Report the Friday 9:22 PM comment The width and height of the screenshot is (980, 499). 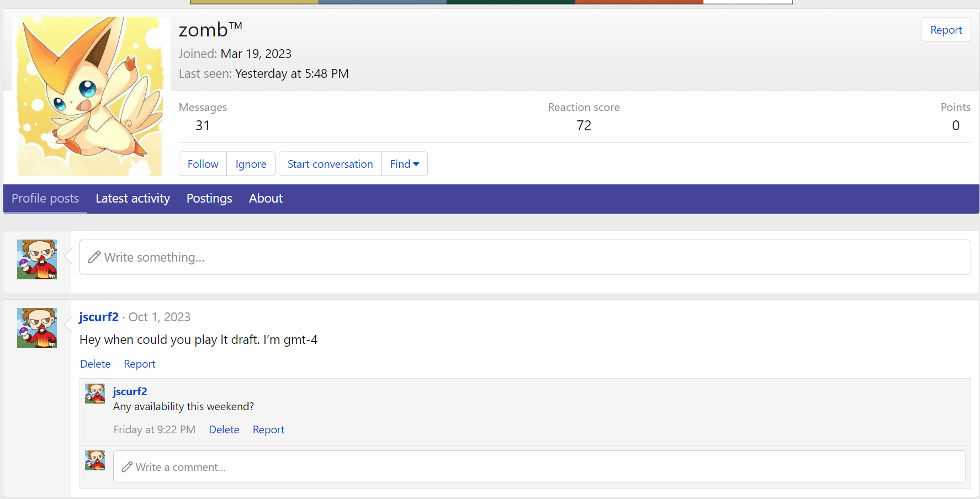tap(268, 429)
